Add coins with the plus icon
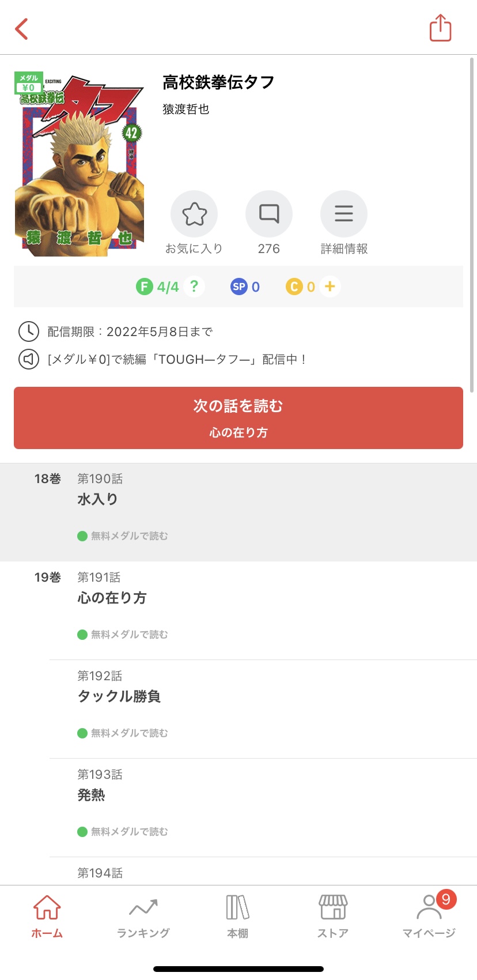Image resolution: width=477 pixels, height=980 pixels. pos(330,287)
